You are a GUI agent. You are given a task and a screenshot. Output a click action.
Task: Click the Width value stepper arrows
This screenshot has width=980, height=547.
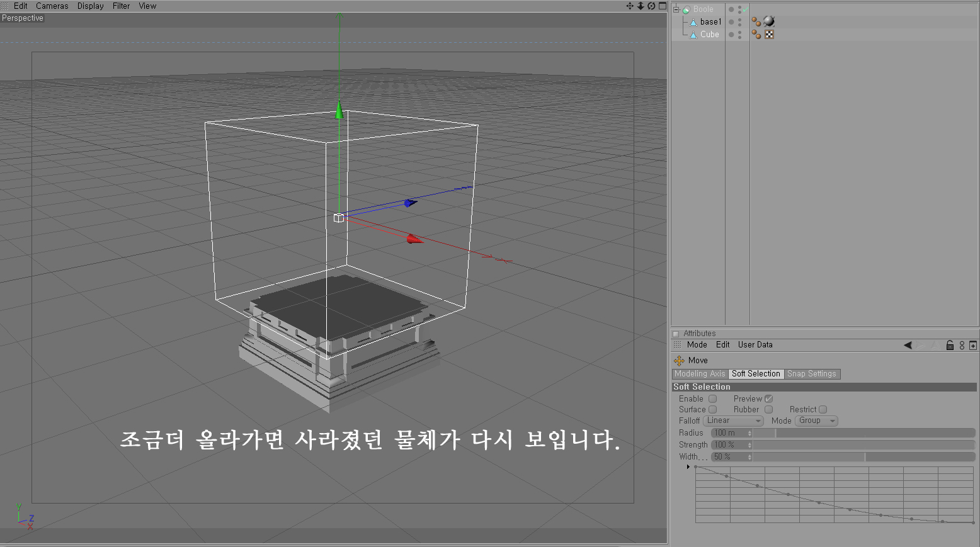point(749,457)
